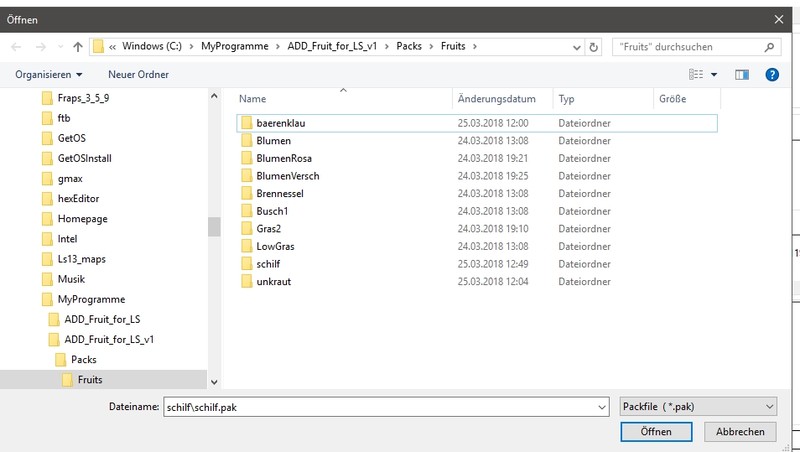Click the folder tree scrollbar down arrow
The height and width of the screenshot is (452, 800).
pyautogui.click(x=214, y=381)
